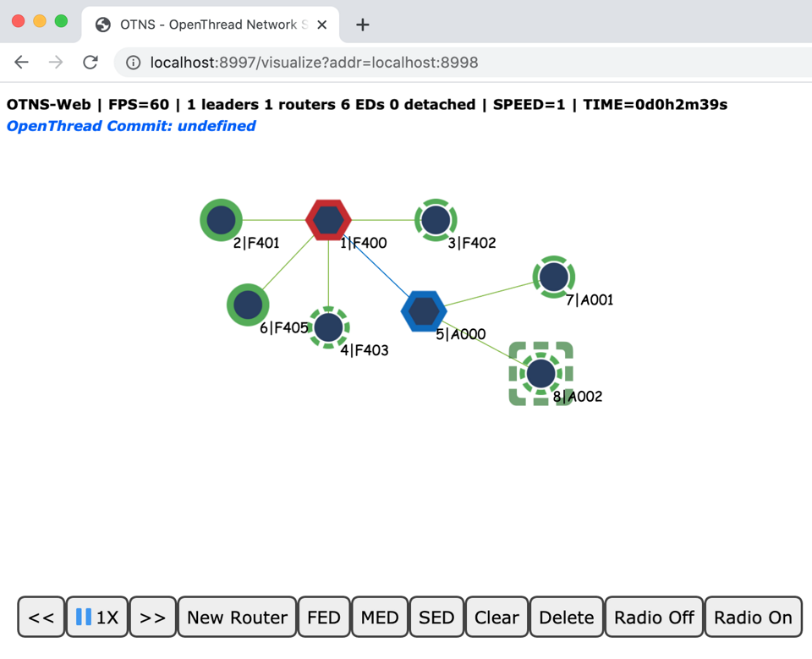Viewport: 812px width, 659px height.
Task: Open a new browser tab
Action: pos(362,25)
